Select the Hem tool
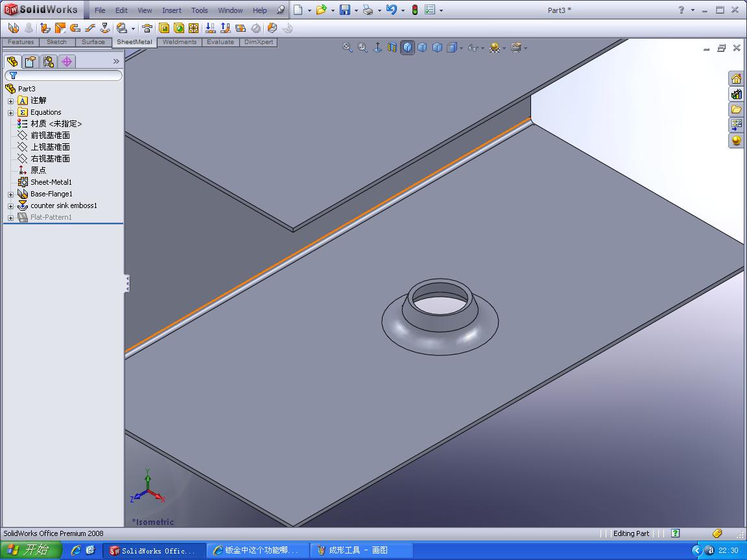Image resolution: width=747 pixels, height=560 pixels. (x=75, y=28)
